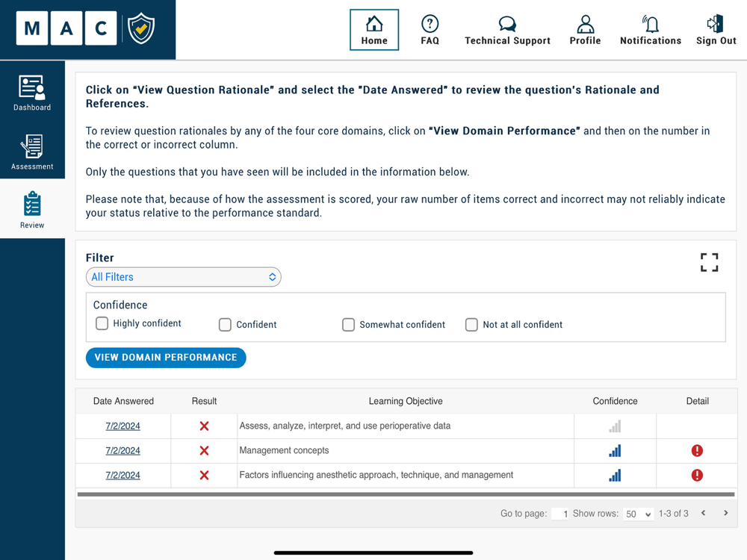The width and height of the screenshot is (747, 560).
Task: Click horizontal scrollbar under the table
Action: pos(406,494)
